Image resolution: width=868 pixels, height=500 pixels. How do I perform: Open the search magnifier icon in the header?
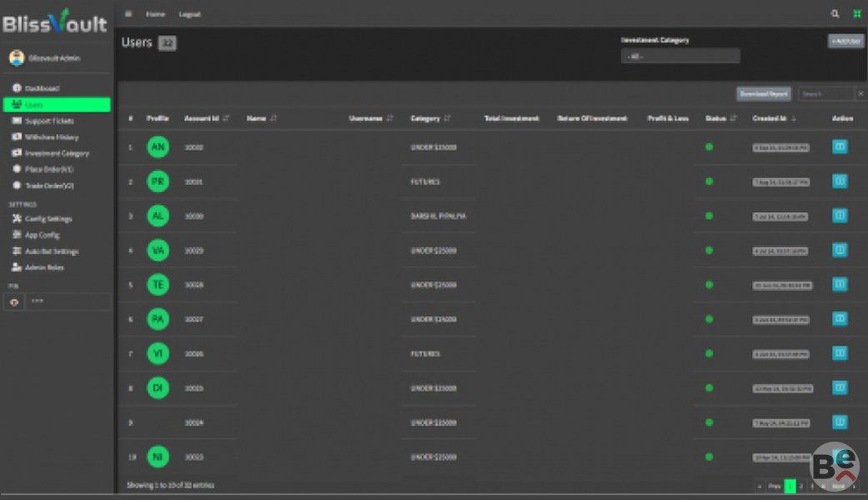click(x=835, y=14)
